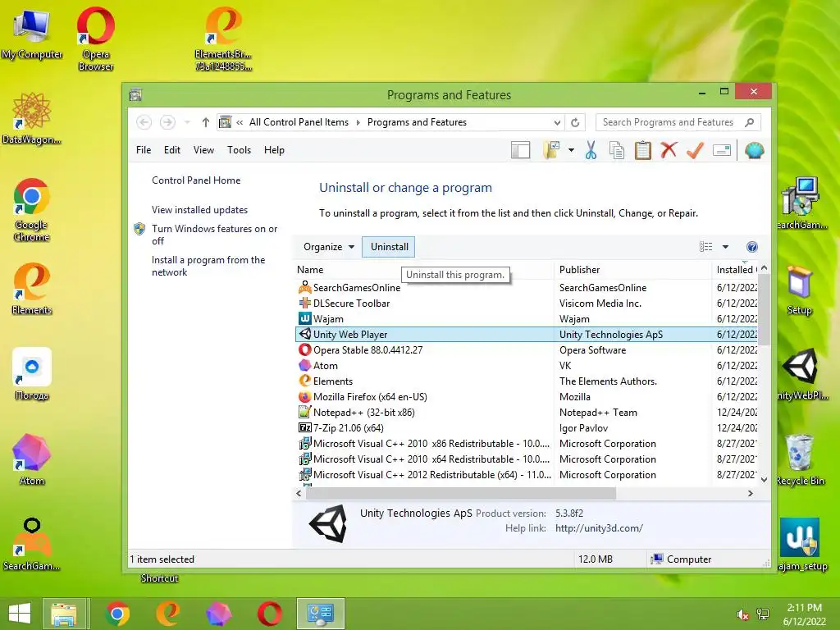Sort by the Name column header
This screenshot has width=840, height=630.
(x=423, y=269)
